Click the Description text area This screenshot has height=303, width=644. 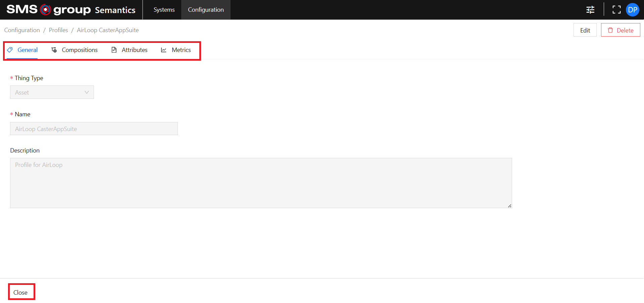click(x=261, y=183)
